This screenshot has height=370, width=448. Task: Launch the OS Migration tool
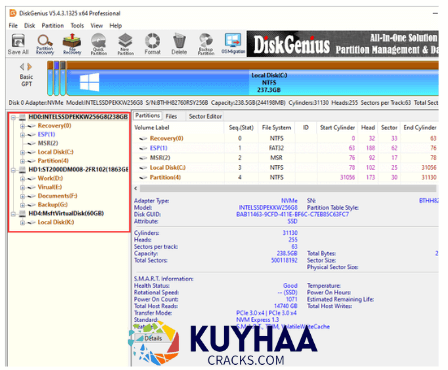click(x=233, y=44)
